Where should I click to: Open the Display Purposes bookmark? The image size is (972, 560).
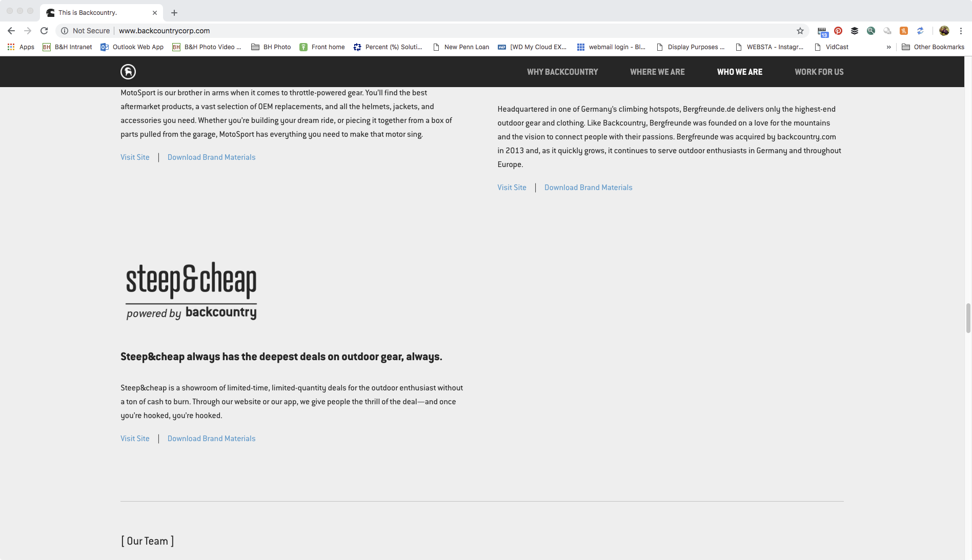point(691,47)
